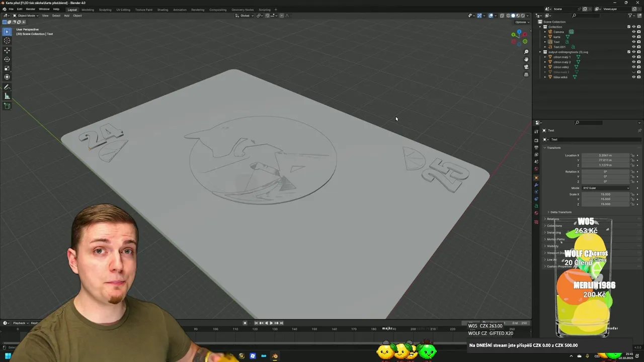Toggle viewport X-ray mode
The height and width of the screenshot is (362, 644).
502,16
